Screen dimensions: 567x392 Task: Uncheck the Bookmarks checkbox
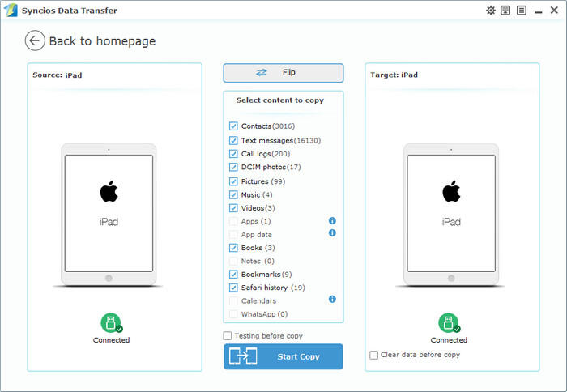pyautogui.click(x=233, y=274)
